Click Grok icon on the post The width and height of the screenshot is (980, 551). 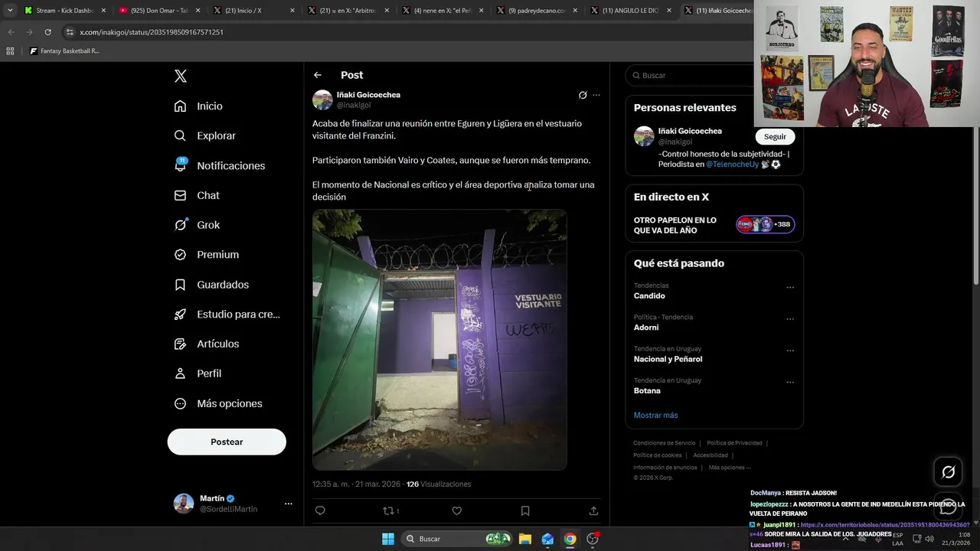(x=583, y=96)
